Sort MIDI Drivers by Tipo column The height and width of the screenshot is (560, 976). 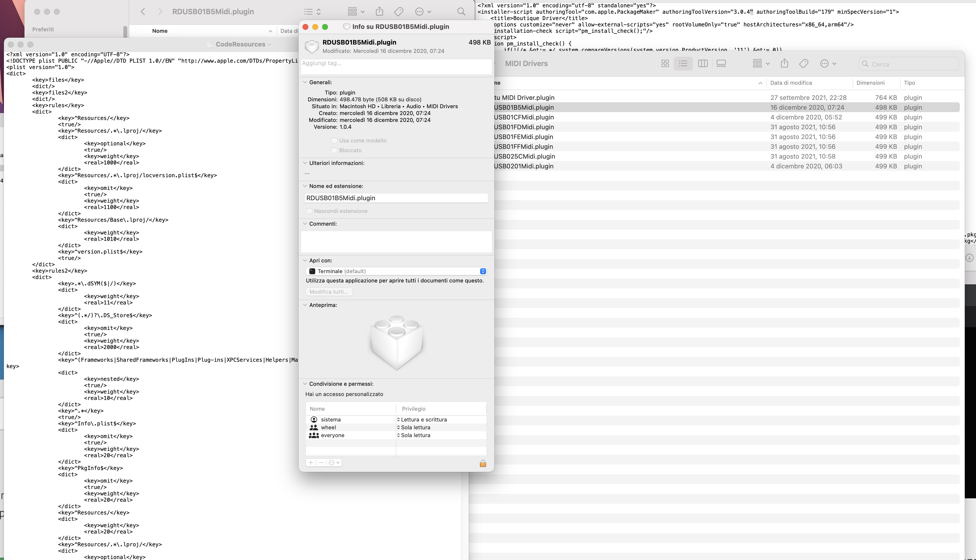tap(909, 83)
